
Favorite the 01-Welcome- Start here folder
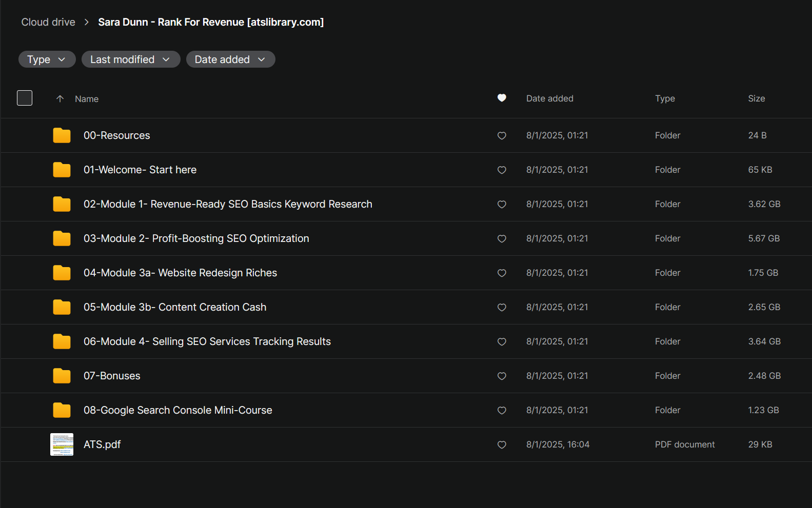click(502, 170)
